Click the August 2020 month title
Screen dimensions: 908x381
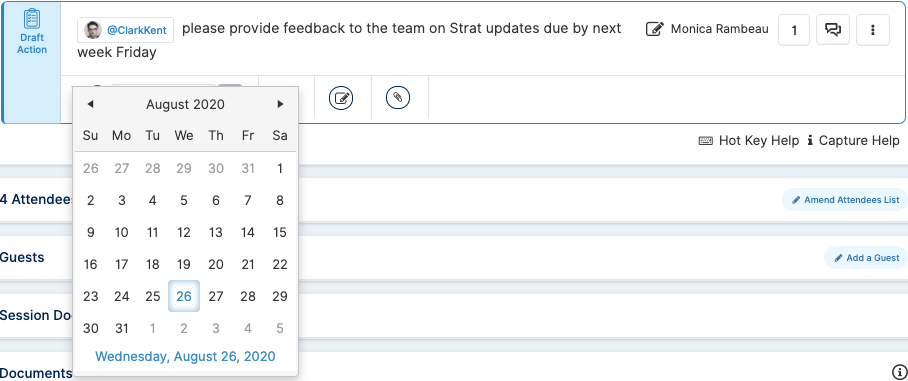coord(185,104)
